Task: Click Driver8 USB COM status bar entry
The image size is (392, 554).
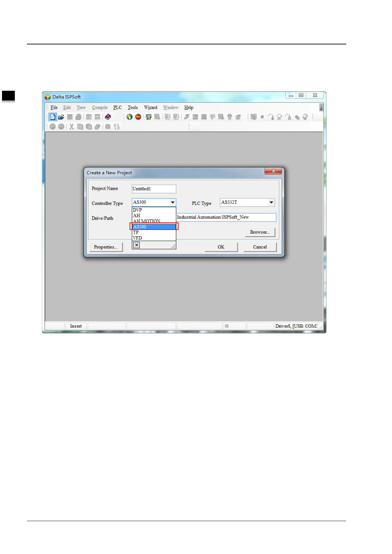Action: [x=296, y=326]
